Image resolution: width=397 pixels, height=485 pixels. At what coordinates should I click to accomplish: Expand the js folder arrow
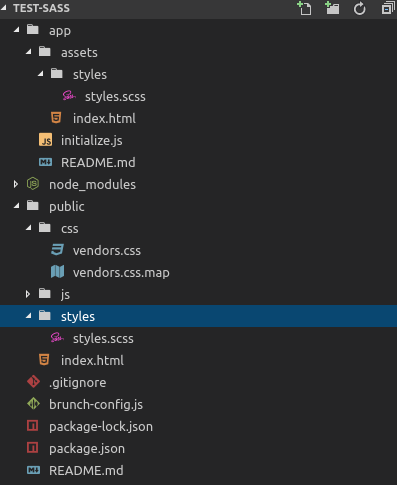coord(28,294)
